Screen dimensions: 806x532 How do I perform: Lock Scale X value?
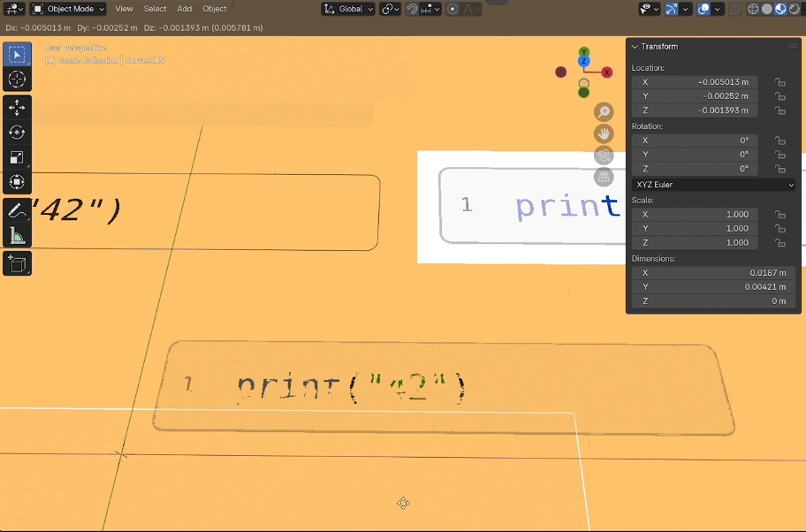(780, 215)
